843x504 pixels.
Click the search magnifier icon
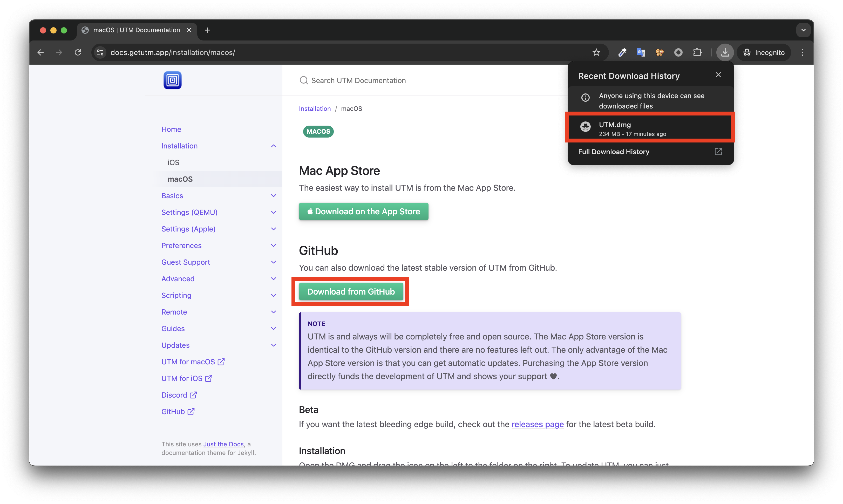coord(304,80)
